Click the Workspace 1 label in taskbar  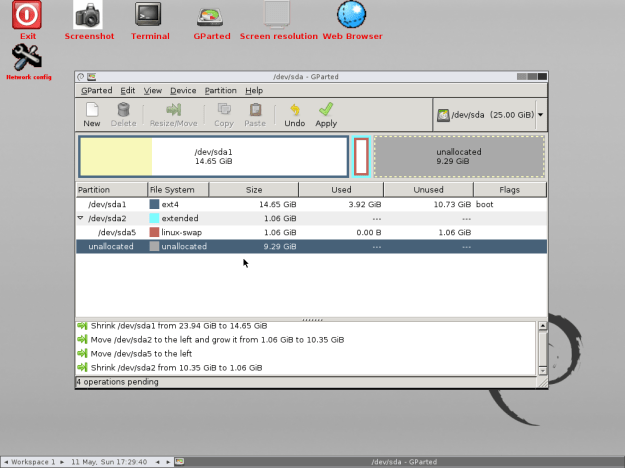(x=33, y=462)
